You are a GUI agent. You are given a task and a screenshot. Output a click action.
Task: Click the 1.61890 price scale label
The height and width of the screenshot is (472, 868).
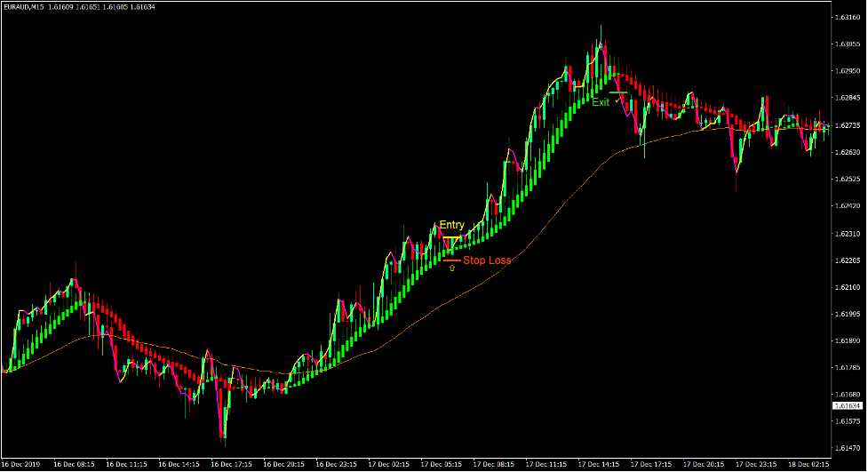[847, 340]
